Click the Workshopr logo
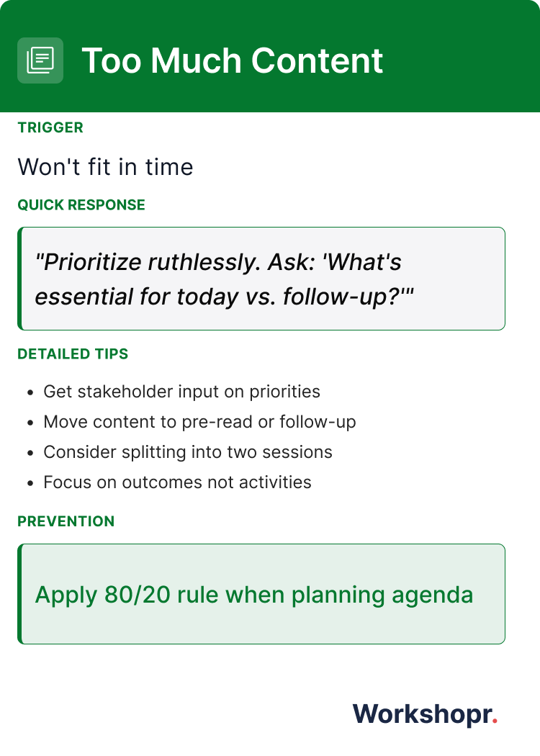Image resolution: width=540 pixels, height=756 pixels. point(424,714)
